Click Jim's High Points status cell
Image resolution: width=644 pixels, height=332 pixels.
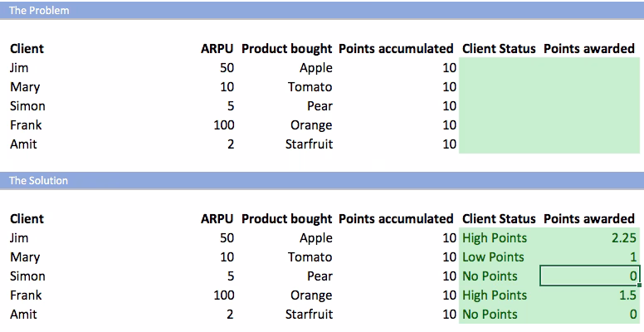pyautogui.click(x=499, y=238)
